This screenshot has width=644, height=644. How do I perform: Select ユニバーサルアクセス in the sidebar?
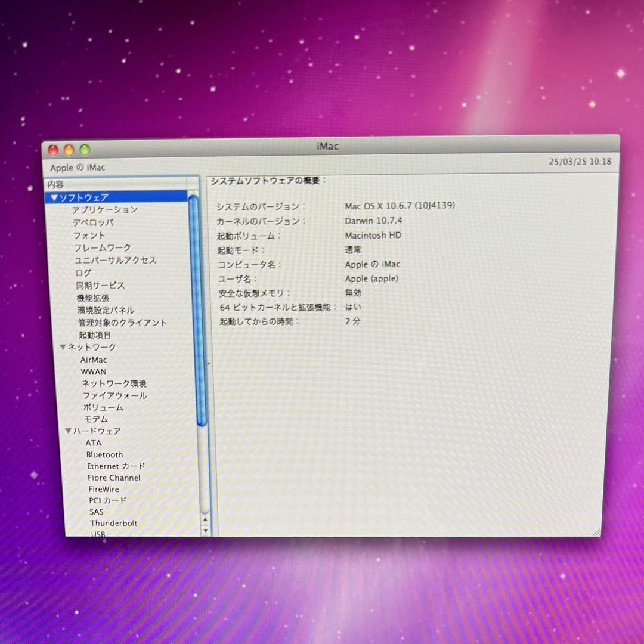pyautogui.click(x=116, y=261)
